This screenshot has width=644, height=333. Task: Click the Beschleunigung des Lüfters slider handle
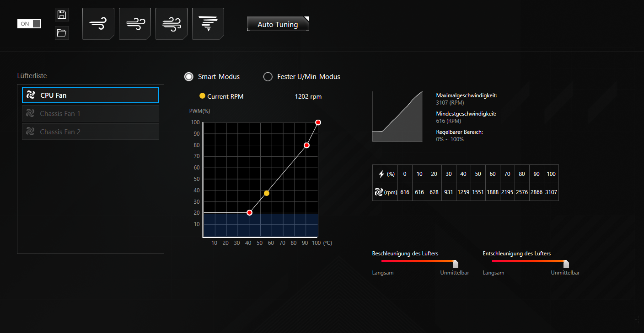[x=455, y=264]
